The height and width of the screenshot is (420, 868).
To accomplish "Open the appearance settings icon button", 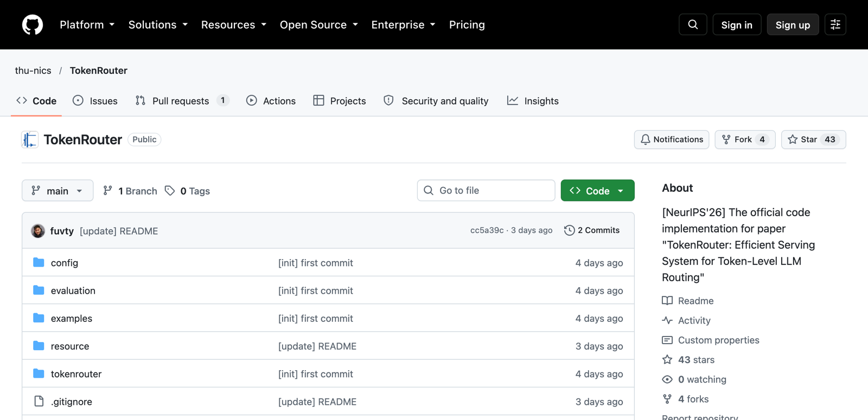I will coord(835,24).
